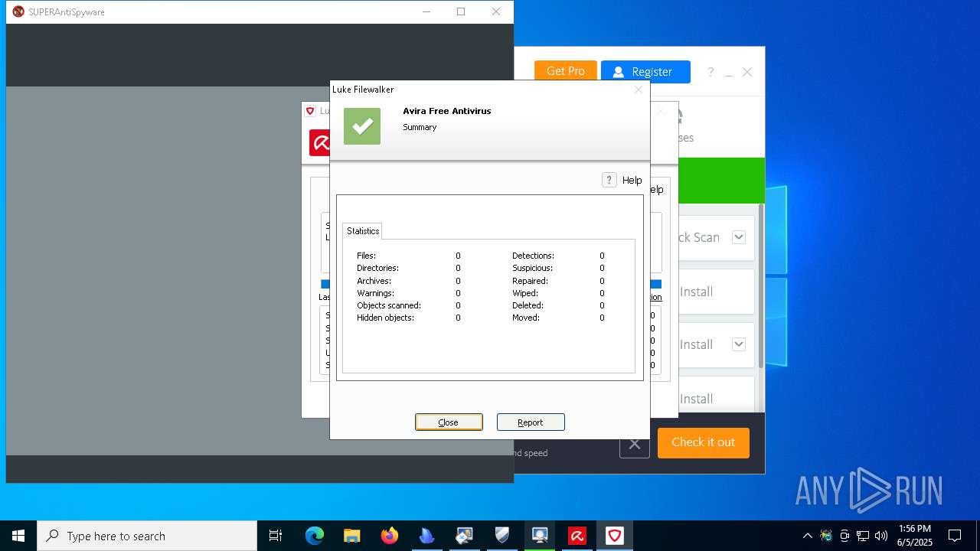This screenshot has width=980, height=551.
Task: Switch to the red Avira app on taskbar
Action: 577,536
